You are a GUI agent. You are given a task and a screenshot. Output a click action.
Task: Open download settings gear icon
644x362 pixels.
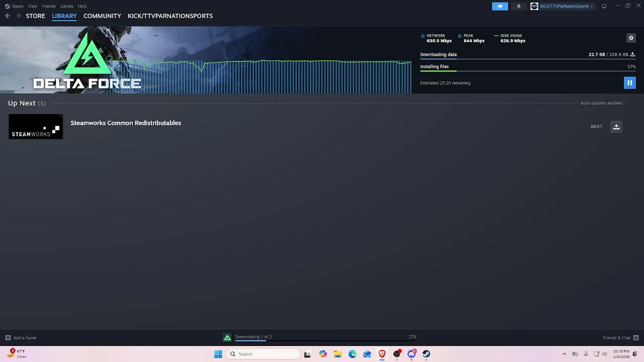point(631,38)
